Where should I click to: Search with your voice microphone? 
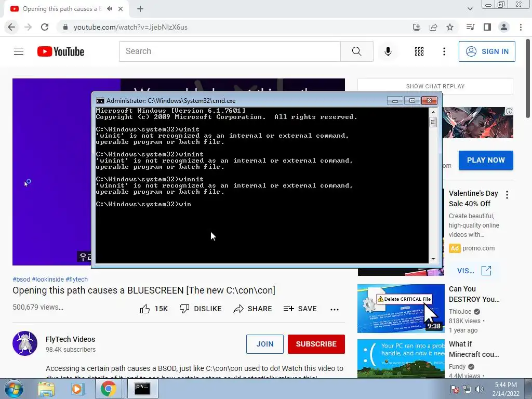click(388, 51)
